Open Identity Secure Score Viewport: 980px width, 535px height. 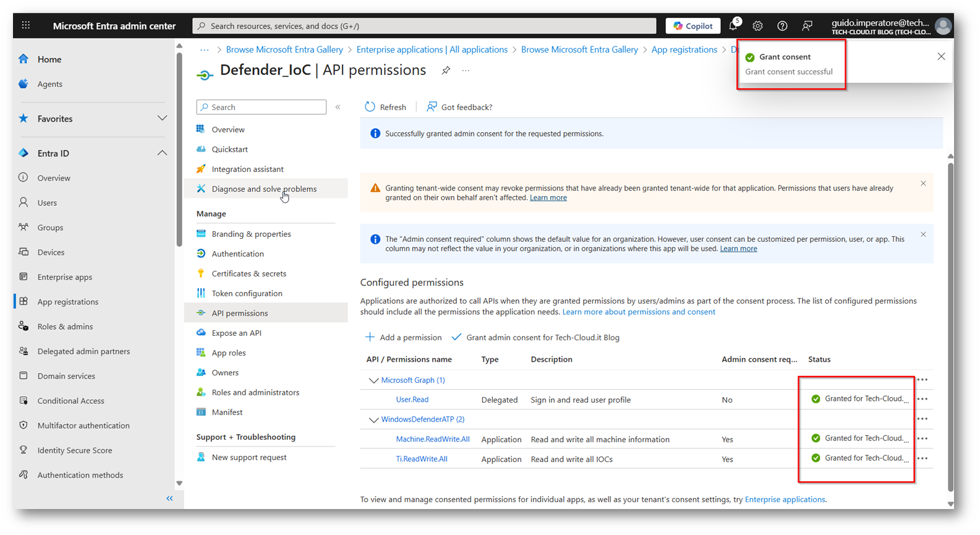75,450
